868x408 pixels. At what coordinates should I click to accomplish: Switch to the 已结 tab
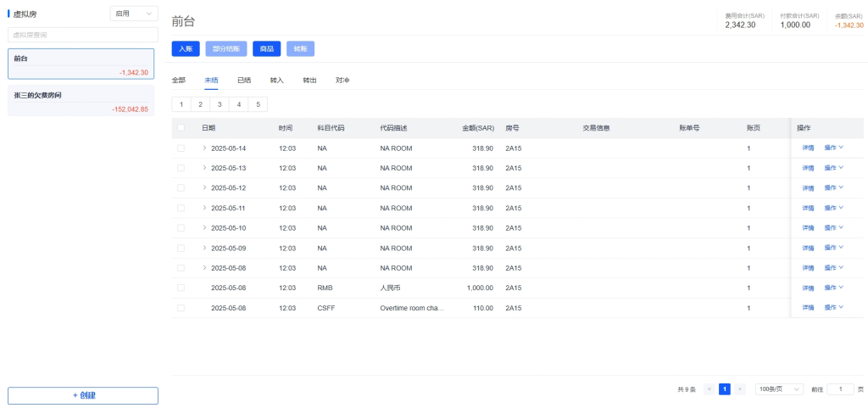click(244, 81)
